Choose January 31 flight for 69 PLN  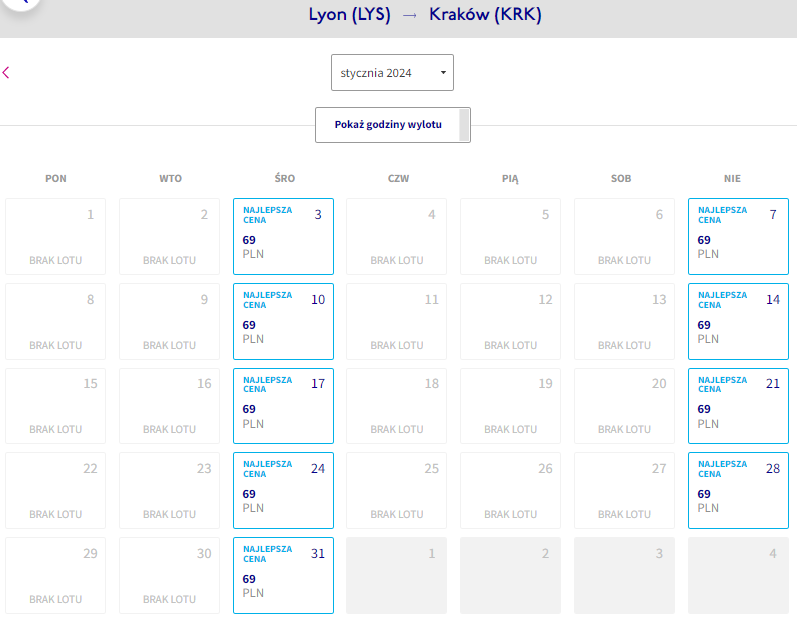click(283, 575)
